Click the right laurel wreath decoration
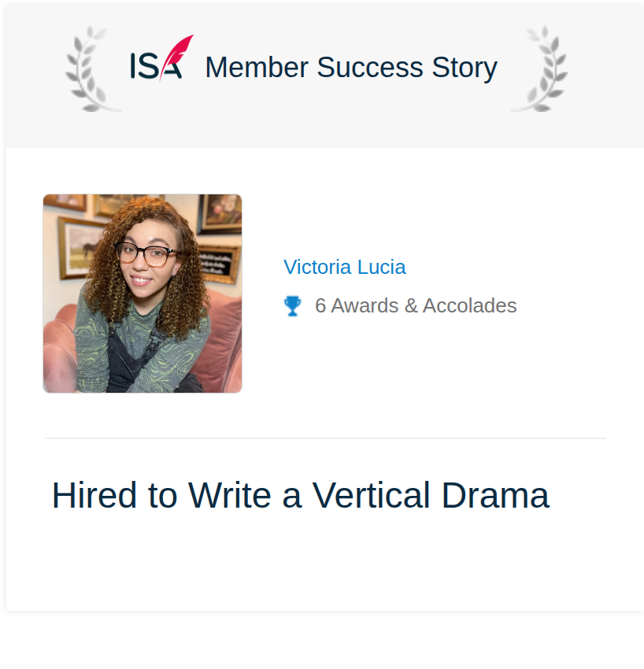This screenshot has width=644, height=669. click(540, 68)
